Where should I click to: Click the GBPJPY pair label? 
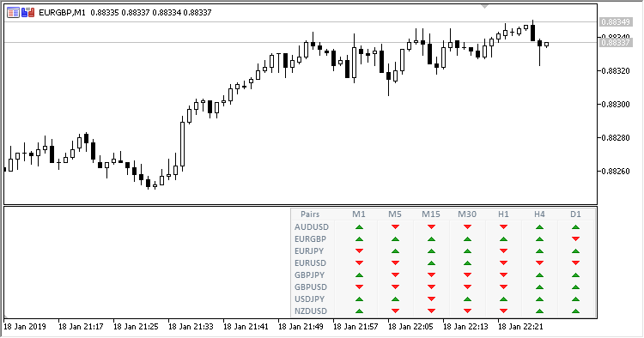pyautogui.click(x=310, y=275)
